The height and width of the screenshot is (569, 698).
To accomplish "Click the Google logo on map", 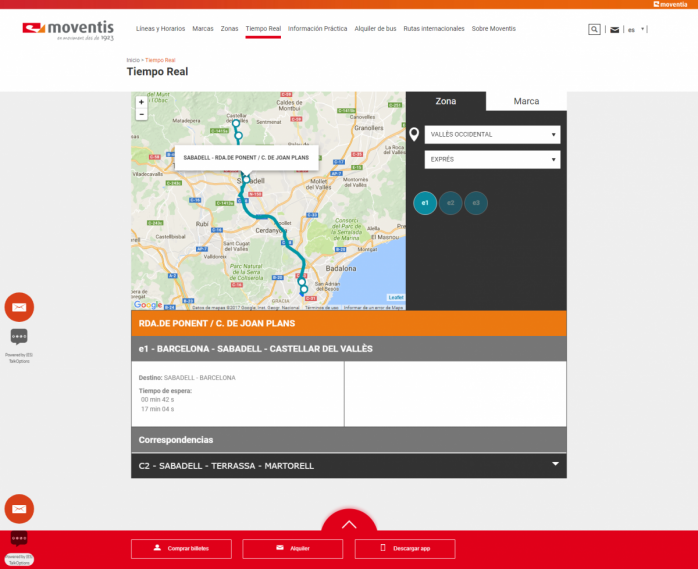I will pos(148,305).
